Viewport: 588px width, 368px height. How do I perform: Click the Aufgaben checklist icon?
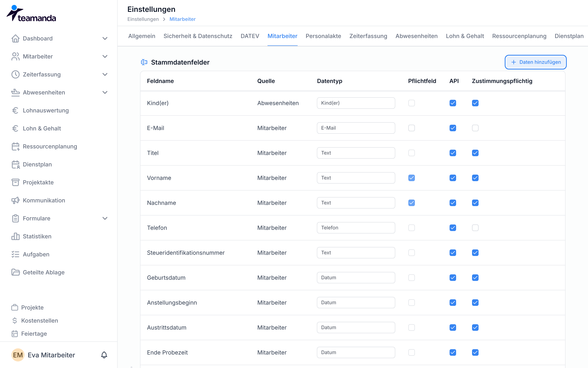(x=16, y=254)
